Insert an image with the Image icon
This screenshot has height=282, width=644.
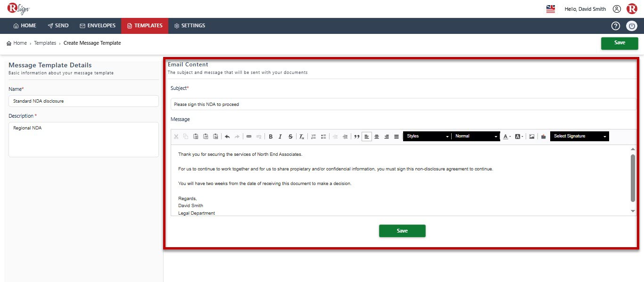tap(531, 137)
